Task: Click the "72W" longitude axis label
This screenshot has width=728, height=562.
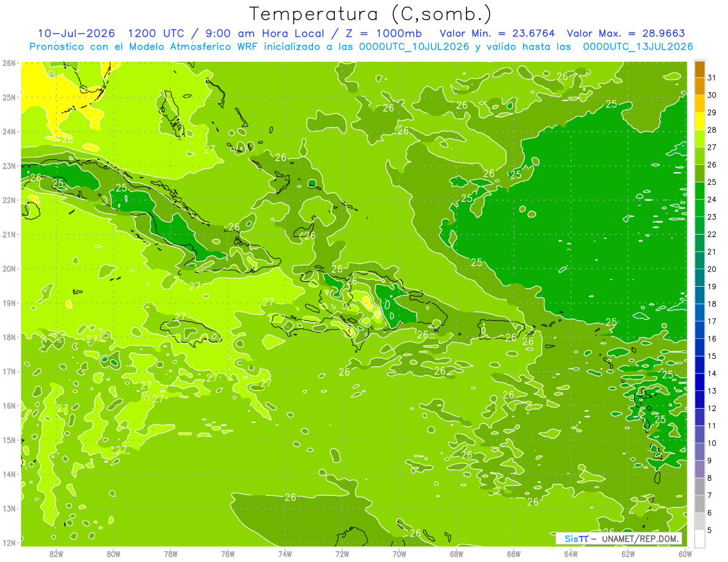Action: coord(342,554)
